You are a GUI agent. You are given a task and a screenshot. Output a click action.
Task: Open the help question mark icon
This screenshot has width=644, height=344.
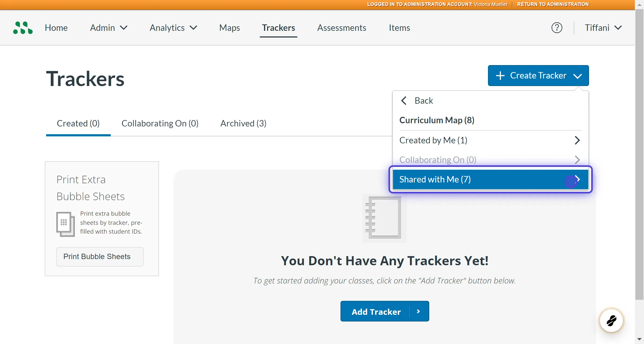(x=557, y=28)
